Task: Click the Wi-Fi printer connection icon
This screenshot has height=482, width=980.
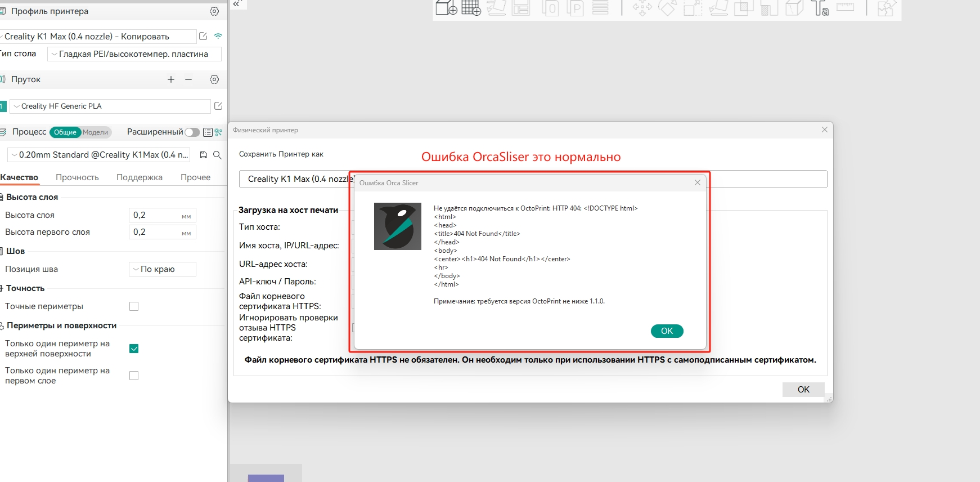Action: (x=218, y=36)
